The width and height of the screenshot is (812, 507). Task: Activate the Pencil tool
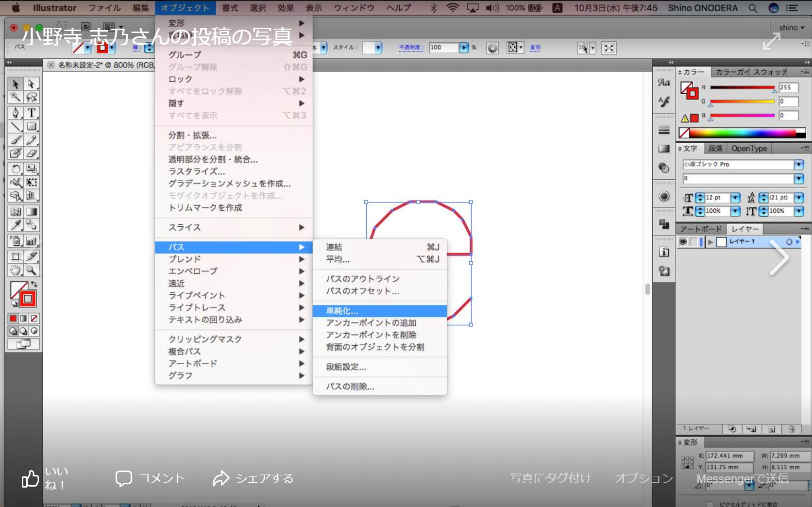tap(32, 140)
